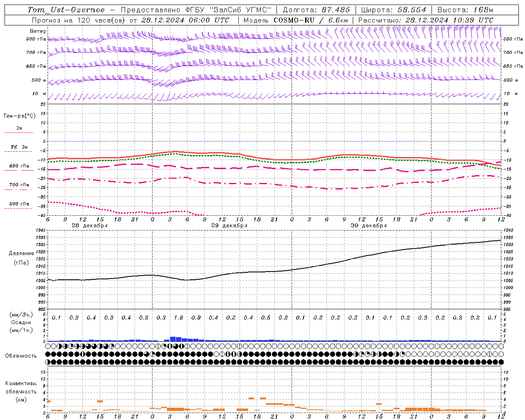Click the "Давление" pressure panel label

point(21,253)
